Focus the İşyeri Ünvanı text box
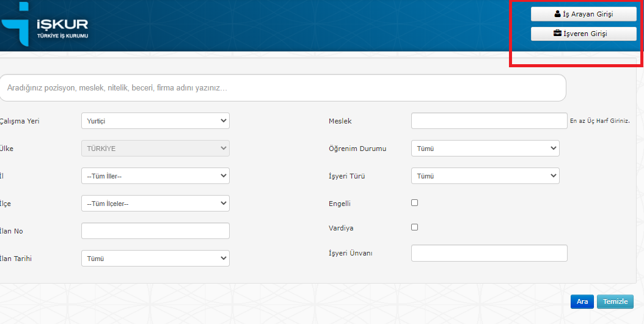The width and height of the screenshot is (644, 324). pyautogui.click(x=489, y=253)
